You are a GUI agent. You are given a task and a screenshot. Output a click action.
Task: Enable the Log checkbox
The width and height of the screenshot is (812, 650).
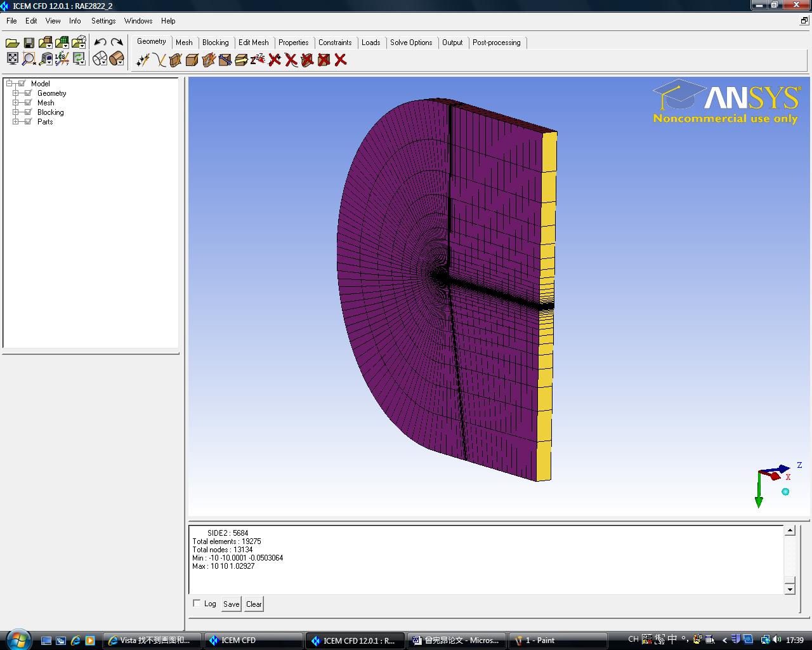pyautogui.click(x=197, y=604)
